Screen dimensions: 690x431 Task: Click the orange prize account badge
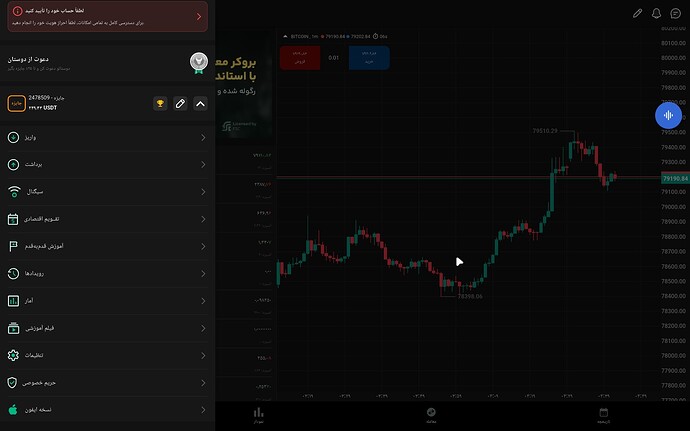click(x=17, y=103)
